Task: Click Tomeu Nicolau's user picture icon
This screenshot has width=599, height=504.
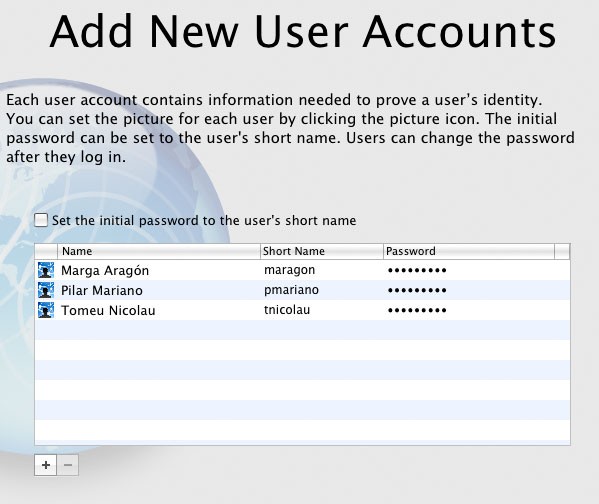Action: (x=46, y=310)
